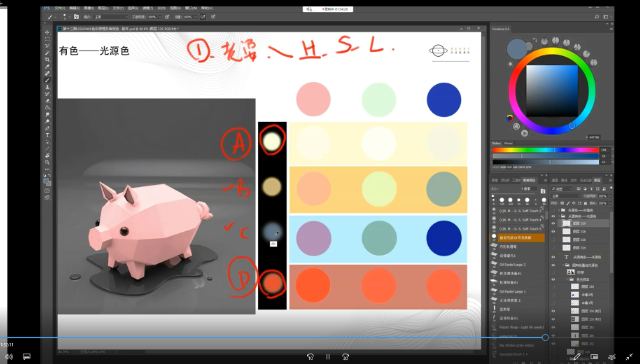Open the 编辑 (Edit) menu
Viewport: 640px width, 364px height.
pos(74,8)
